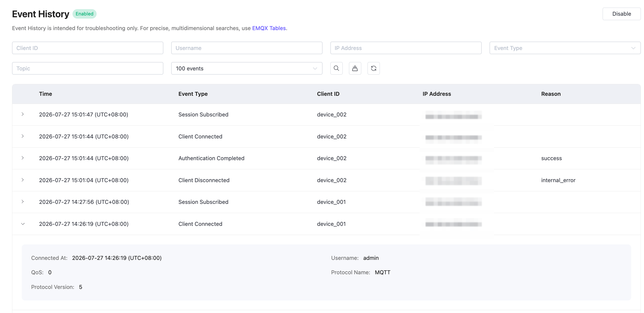Click the IP Address column header
This screenshot has height=313, width=644.
point(437,94)
